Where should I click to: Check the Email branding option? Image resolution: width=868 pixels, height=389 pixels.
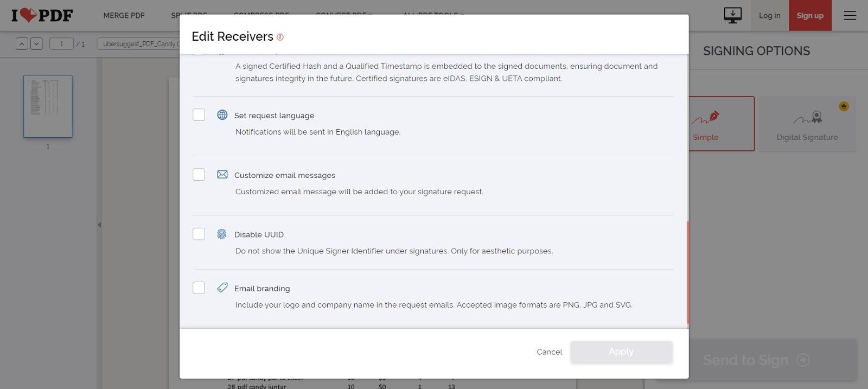click(199, 288)
